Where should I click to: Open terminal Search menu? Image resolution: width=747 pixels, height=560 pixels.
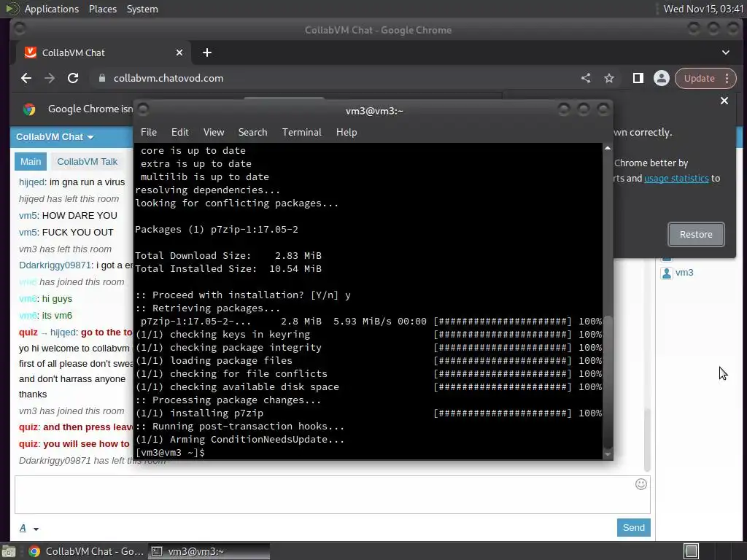click(252, 133)
